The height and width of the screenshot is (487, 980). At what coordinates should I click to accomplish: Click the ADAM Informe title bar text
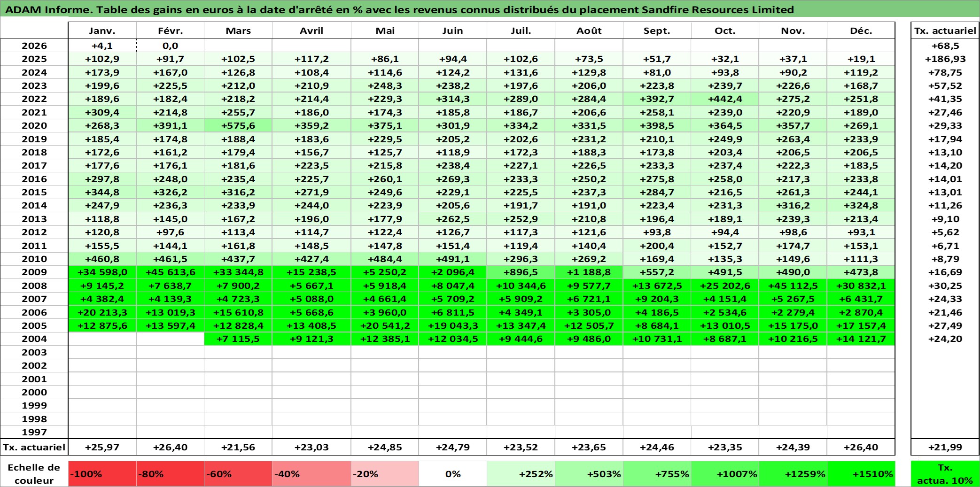tap(399, 9)
